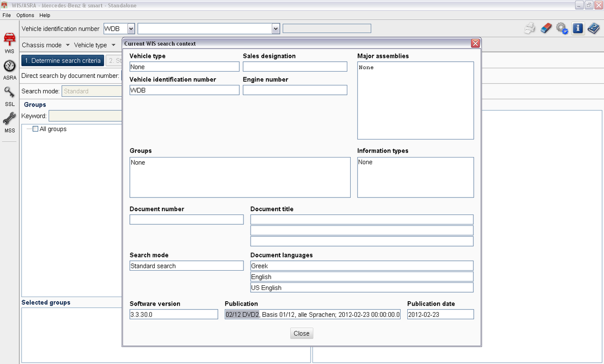Open the WIS module in sidebar
This screenshot has width=604, height=364.
pos(9,43)
